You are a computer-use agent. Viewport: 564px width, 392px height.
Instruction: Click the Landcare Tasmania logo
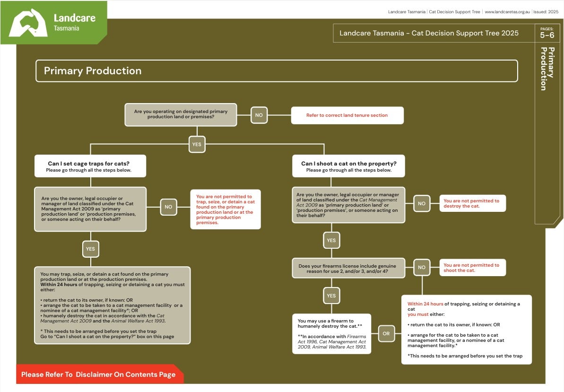coord(53,23)
